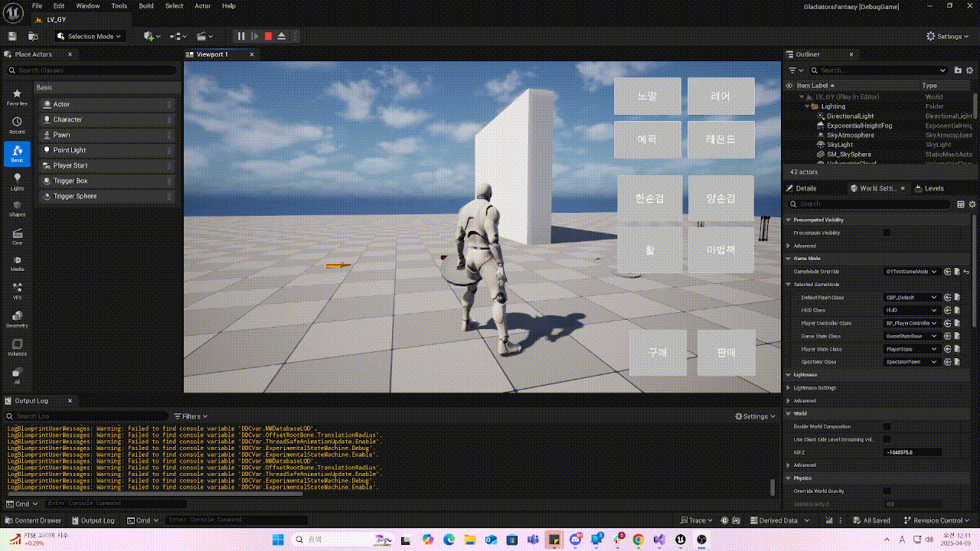980x551 pixels.
Task: Open the Content Drawer
Action: [33, 520]
